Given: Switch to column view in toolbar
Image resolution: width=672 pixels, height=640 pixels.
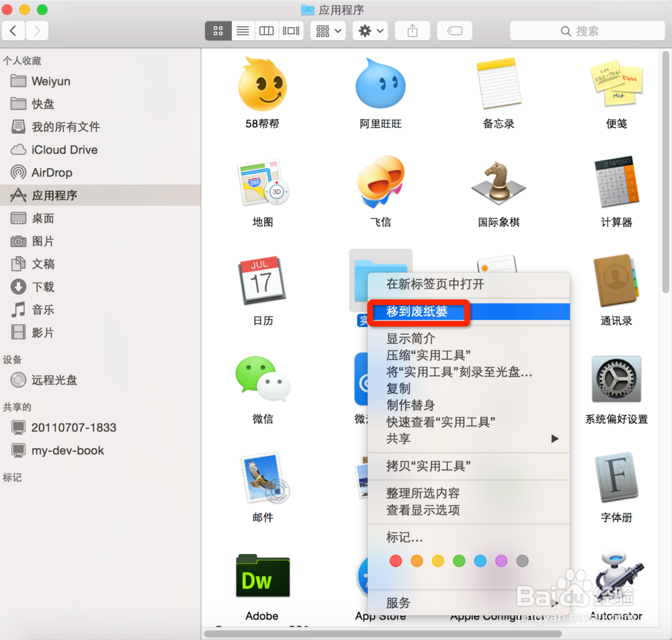Looking at the screenshot, I should (x=266, y=31).
